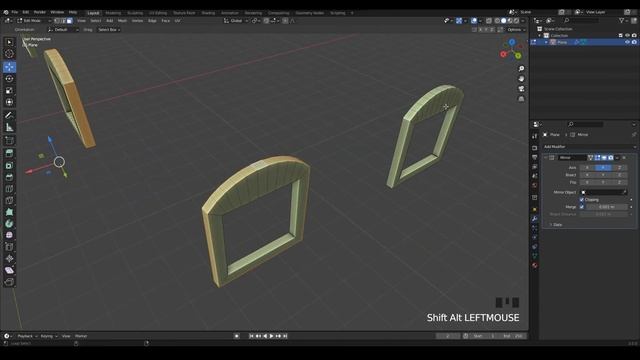Open Material properties tab
This screenshot has width=640, height=360.
[x=535, y=265]
